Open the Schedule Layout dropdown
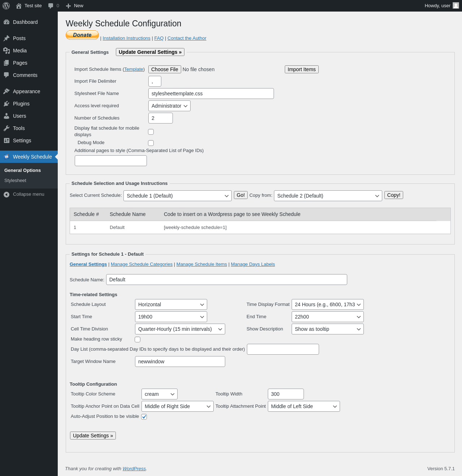462x476 pixels. [171, 304]
